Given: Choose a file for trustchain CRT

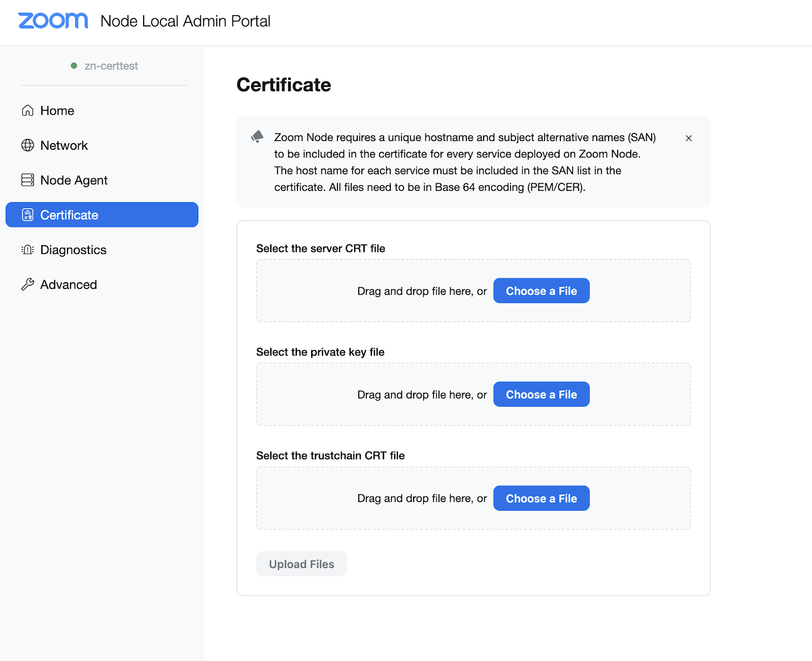Looking at the screenshot, I should (541, 499).
